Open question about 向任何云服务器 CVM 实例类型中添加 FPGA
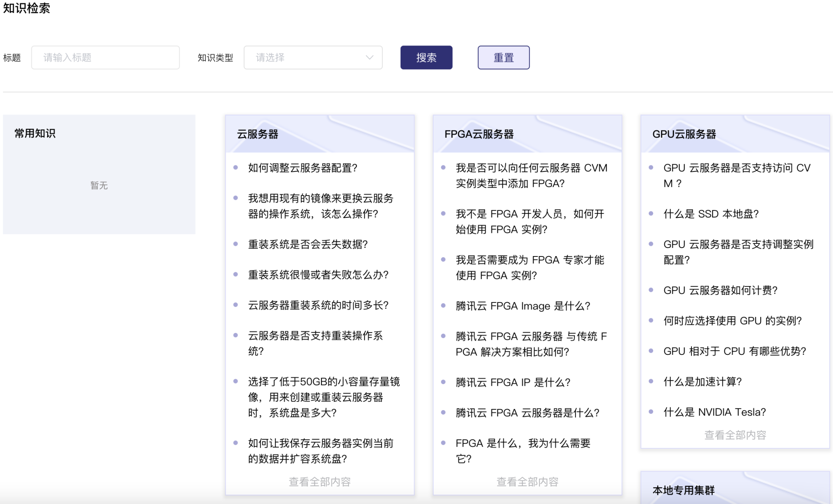The height and width of the screenshot is (504, 833). coord(532,176)
